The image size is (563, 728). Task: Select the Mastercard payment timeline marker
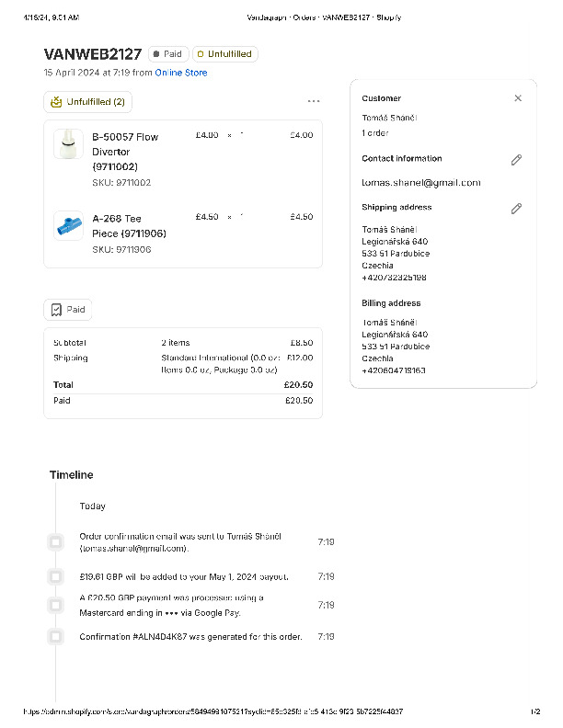click(55, 605)
